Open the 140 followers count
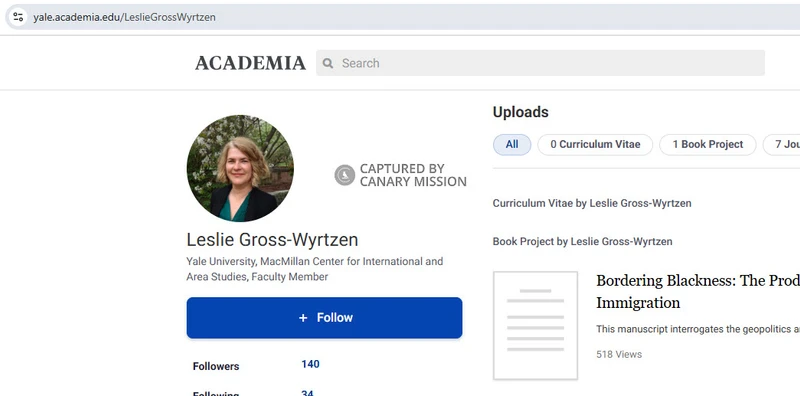 pyautogui.click(x=310, y=364)
